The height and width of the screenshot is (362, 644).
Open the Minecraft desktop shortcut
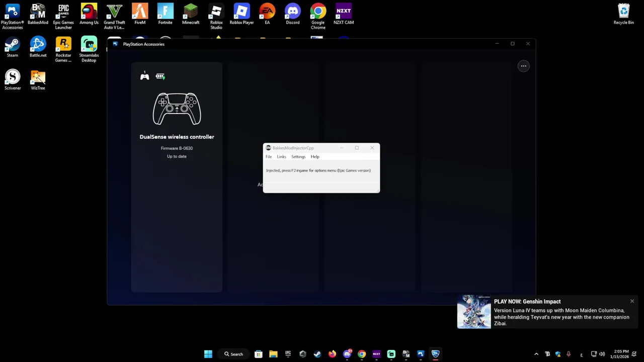tap(191, 14)
